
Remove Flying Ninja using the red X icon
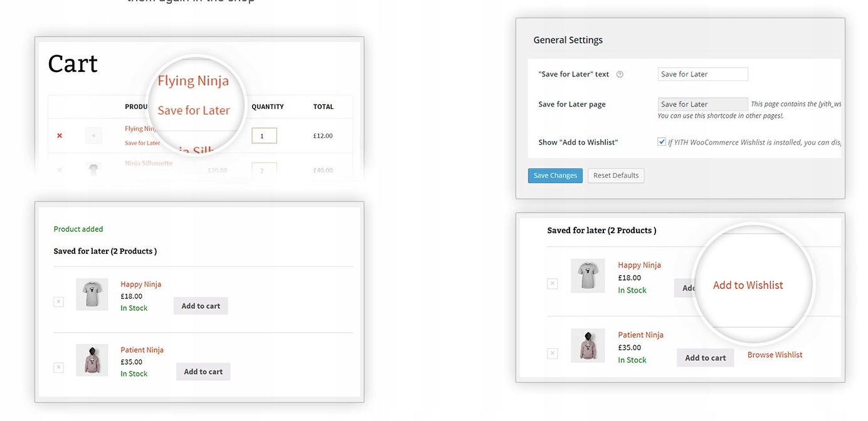tap(60, 135)
